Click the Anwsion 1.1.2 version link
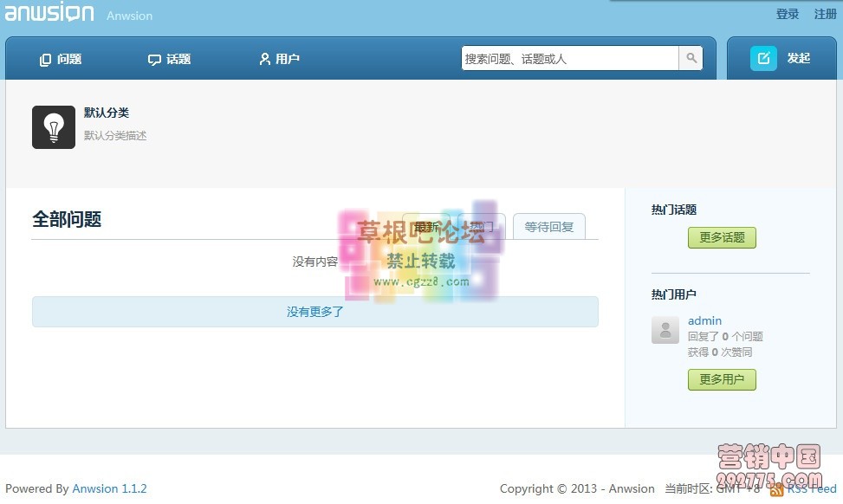Viewport: 843px width, 504px height. coord(110,488)
